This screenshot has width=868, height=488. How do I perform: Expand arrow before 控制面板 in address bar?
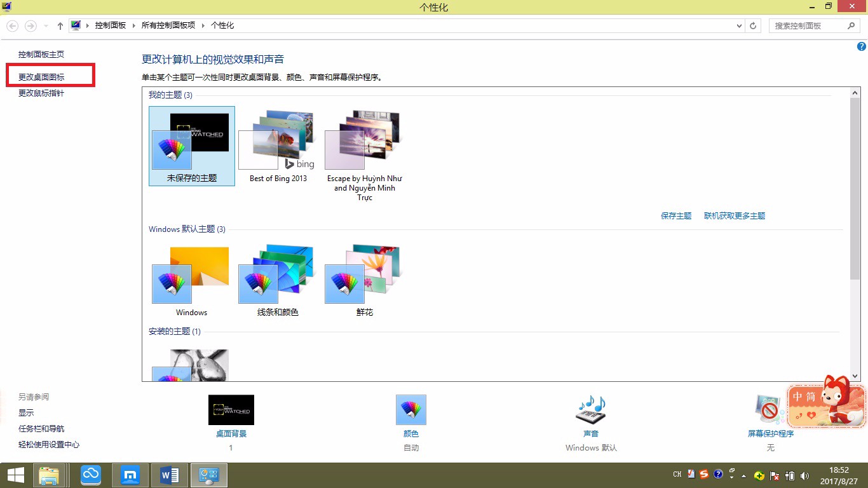coord(88,25)
